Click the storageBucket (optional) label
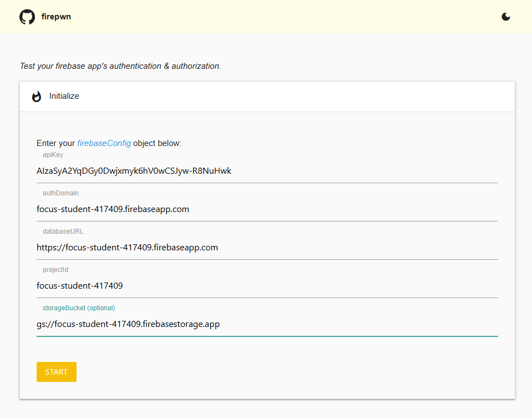Viewport: 532px width, 418px height. (x=79, y=308)
